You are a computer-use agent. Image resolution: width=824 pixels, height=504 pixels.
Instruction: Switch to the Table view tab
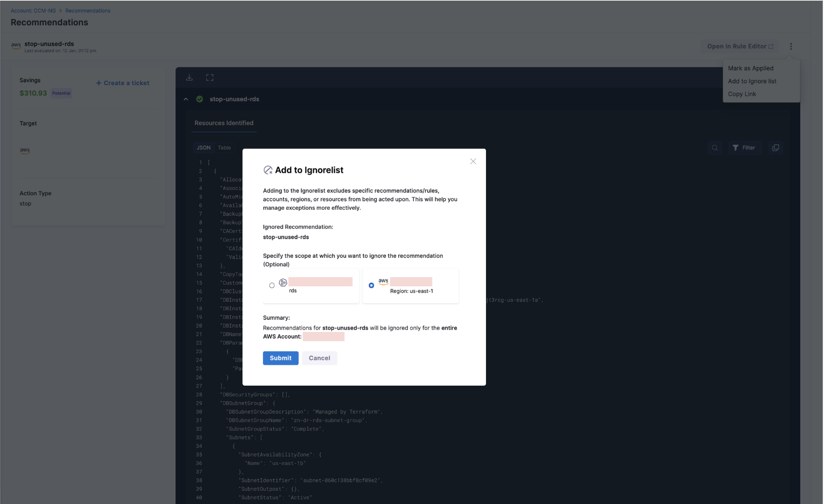click(224, 148)
